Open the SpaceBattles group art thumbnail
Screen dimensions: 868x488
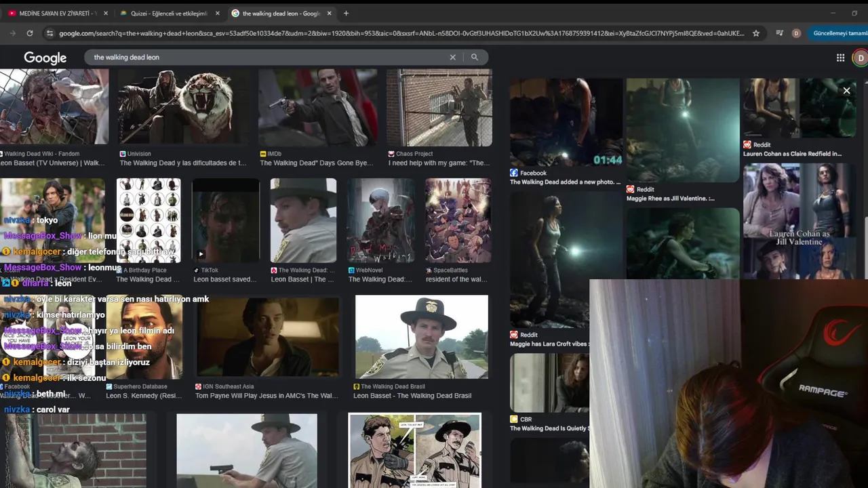(458, 220)
